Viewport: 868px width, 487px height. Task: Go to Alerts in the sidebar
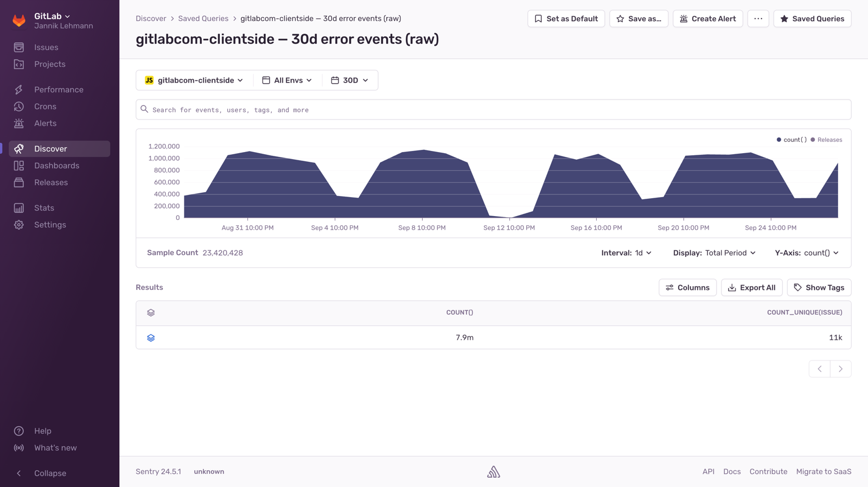click(x=45, y=123)
